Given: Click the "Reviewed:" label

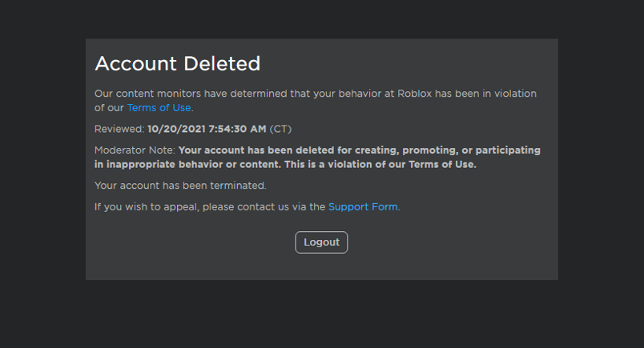Looking at the screenshot, I should tap(119, 129).
